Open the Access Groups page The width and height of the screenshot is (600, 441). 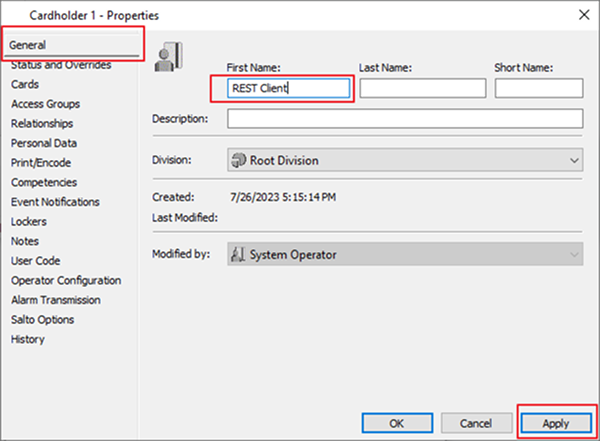click(x=45, y=104)
